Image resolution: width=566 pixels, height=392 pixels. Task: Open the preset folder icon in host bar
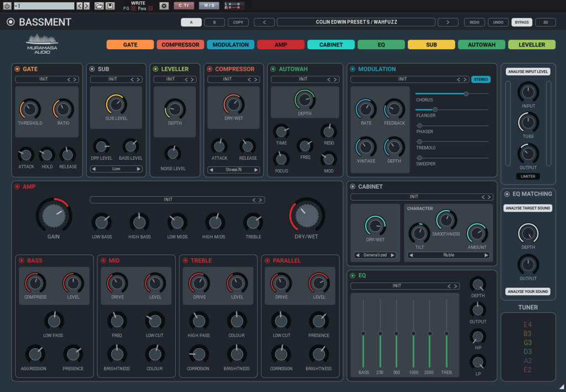[x=99, y=6]
